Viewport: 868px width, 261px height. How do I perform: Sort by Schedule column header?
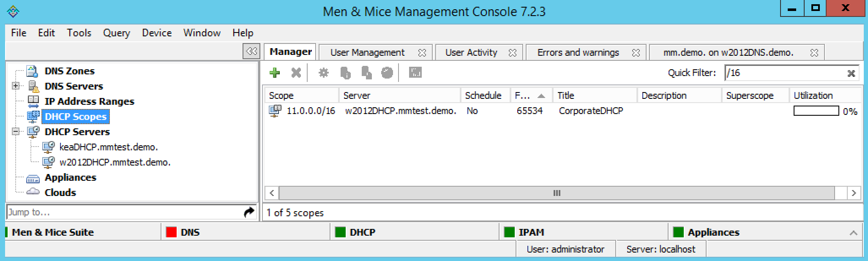[x=486, y=95]
